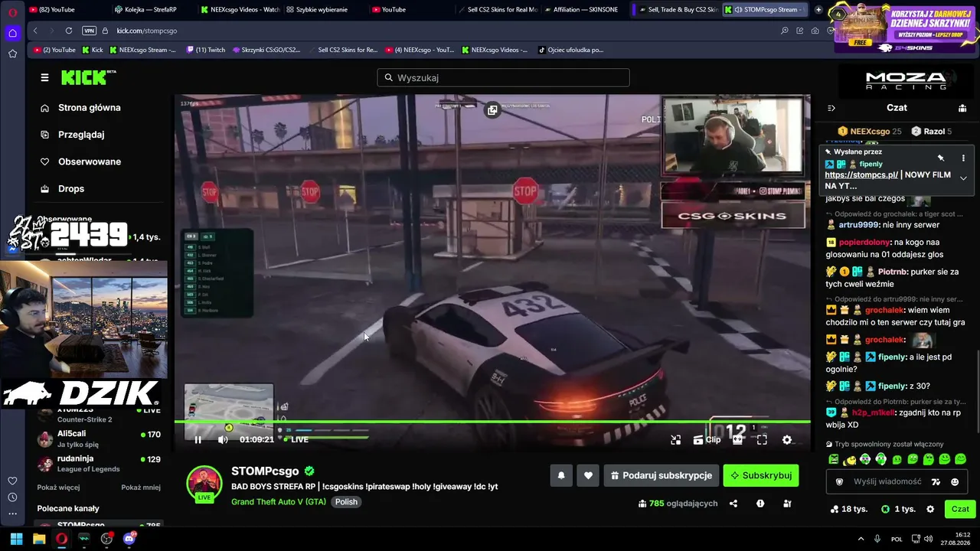Open Obserwowane in the sidebar

(x=80, y=161)
